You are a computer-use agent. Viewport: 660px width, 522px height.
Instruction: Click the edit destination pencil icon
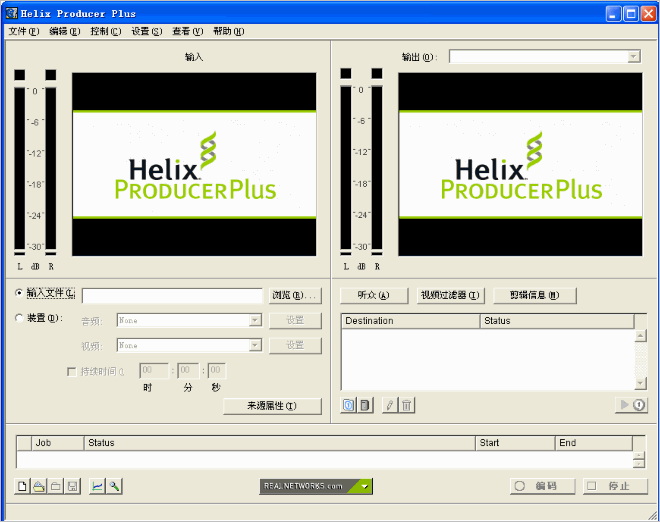pos(390,405)
